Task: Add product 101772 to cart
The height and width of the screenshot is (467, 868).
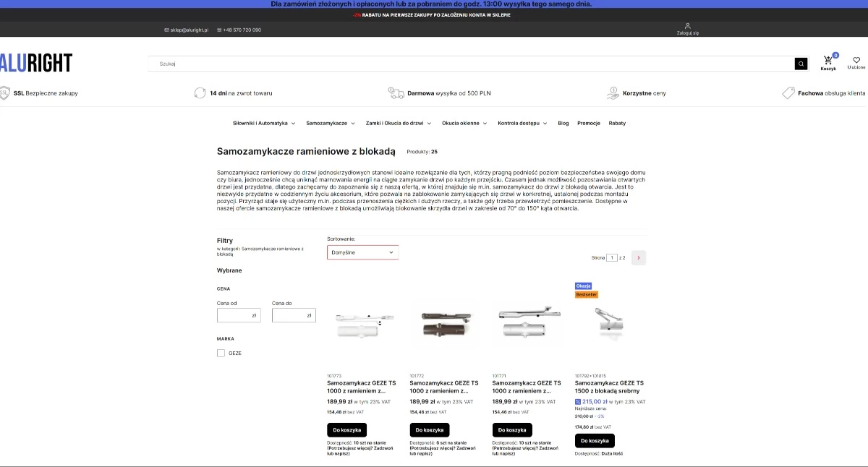Action: pos(429,429)
